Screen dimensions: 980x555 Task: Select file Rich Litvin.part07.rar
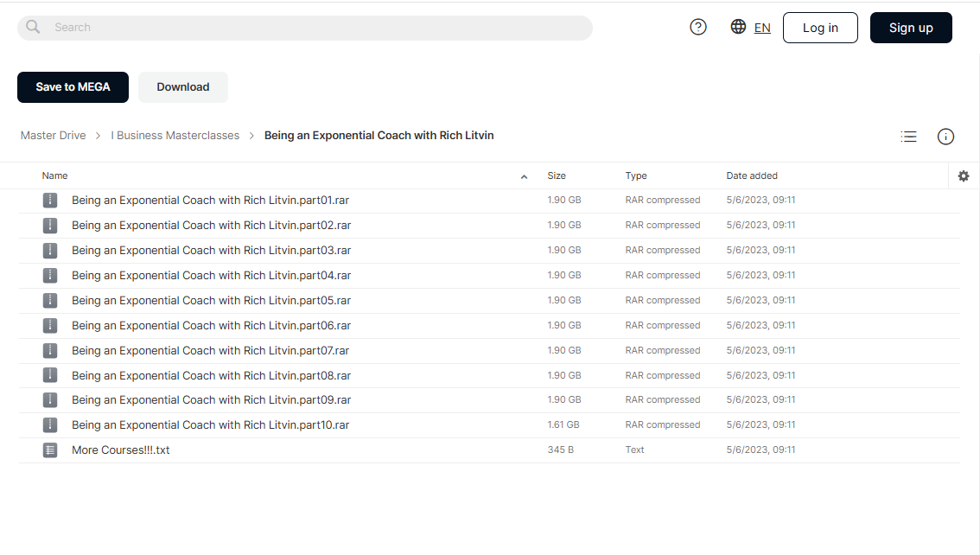(x=210, y=350)
